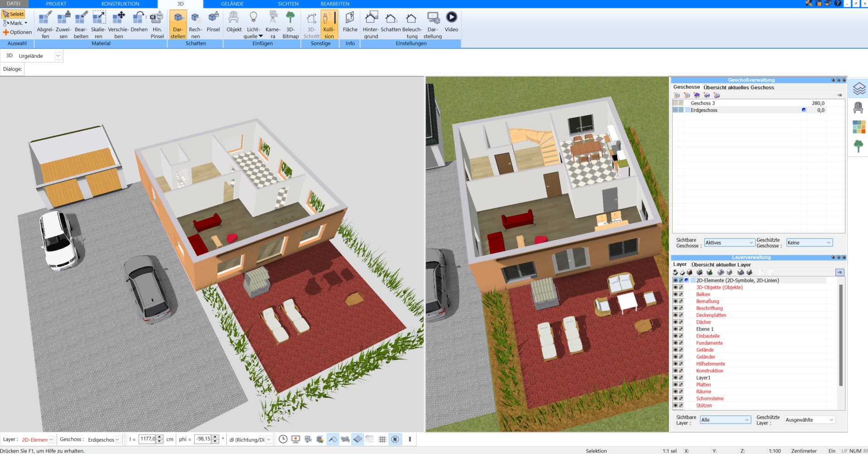Screen dimensions: 868x454
Task: Switch to the BEARBEITEN tab
Action: click(x=335, y=4)
